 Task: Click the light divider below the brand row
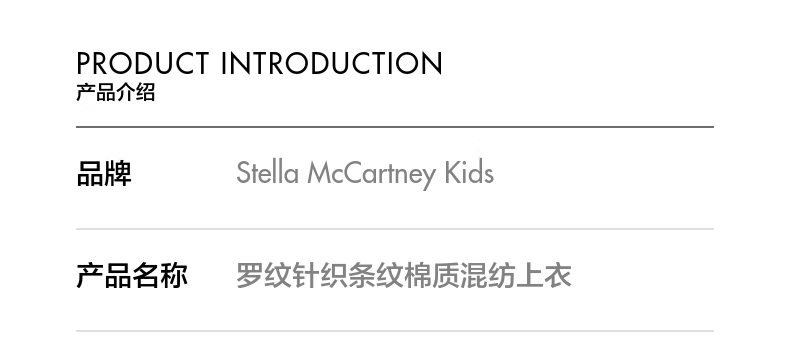pyautogui.click(x=395, y=229)
